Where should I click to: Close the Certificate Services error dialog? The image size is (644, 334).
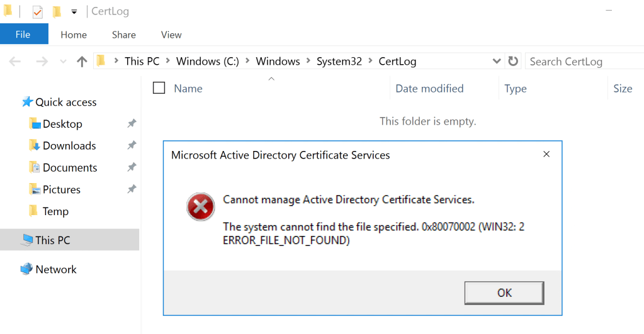click(546, 154)
